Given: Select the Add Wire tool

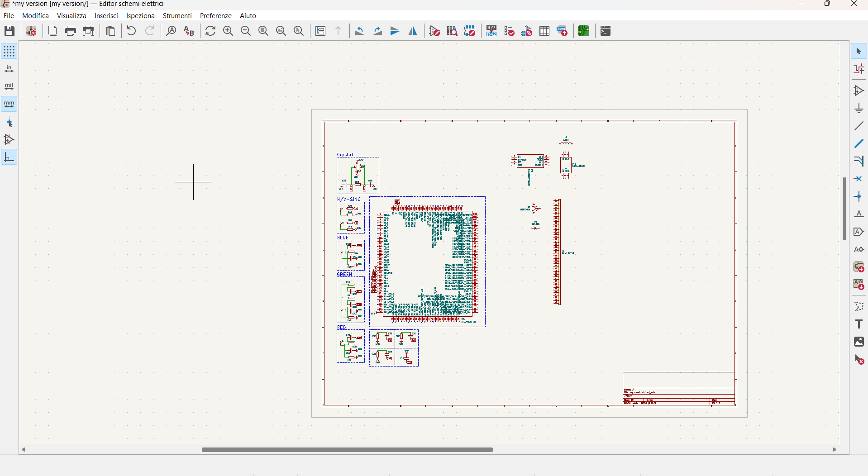Looking at the screenshot, I should pos(858,126).
